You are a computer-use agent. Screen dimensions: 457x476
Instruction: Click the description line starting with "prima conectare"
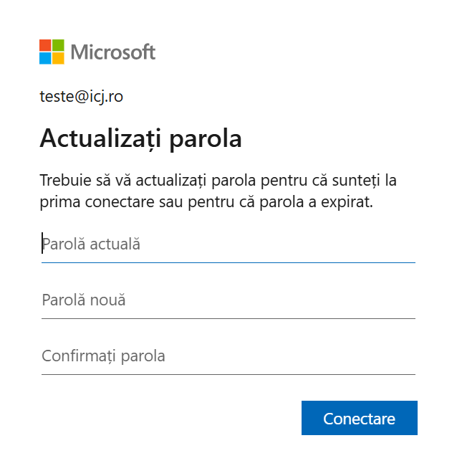coord(206,202)
